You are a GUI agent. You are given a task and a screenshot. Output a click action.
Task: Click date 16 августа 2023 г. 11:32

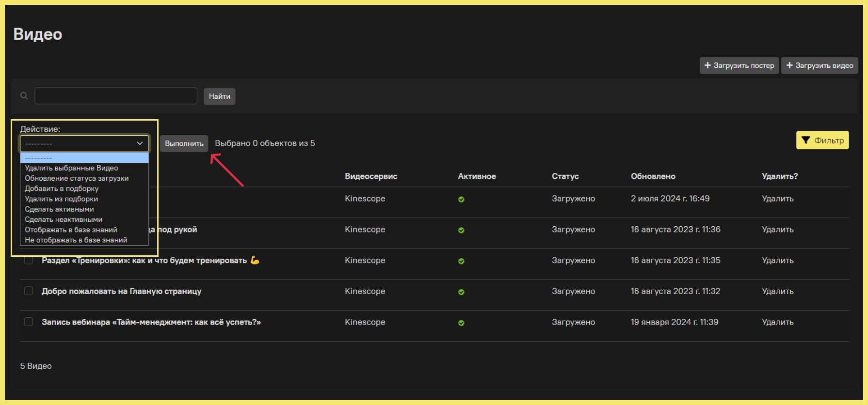coord(675,291)
